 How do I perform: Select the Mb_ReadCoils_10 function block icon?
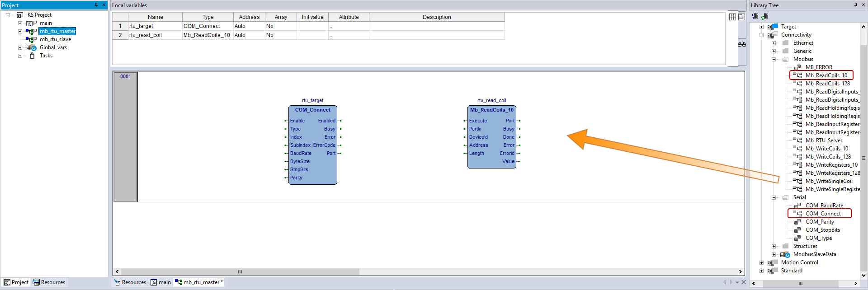coord(798,75)
